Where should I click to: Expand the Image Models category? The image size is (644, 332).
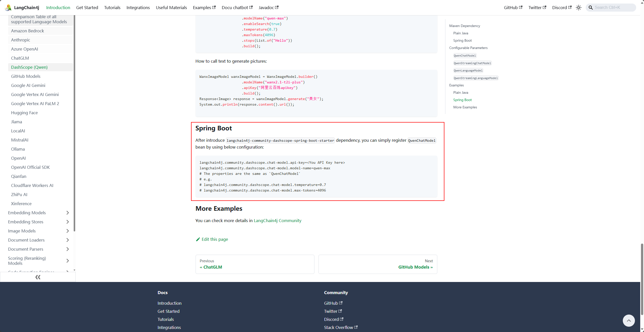tap(67, 231)
